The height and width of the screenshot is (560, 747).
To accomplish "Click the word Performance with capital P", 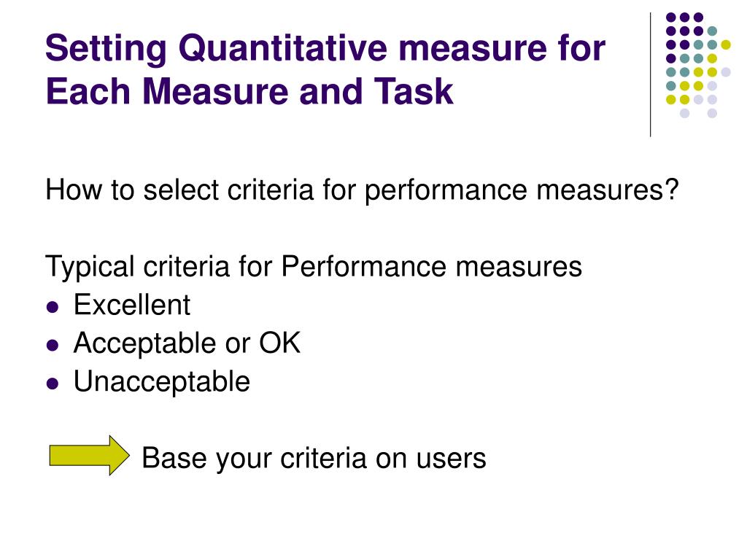I will coord(365,265).
